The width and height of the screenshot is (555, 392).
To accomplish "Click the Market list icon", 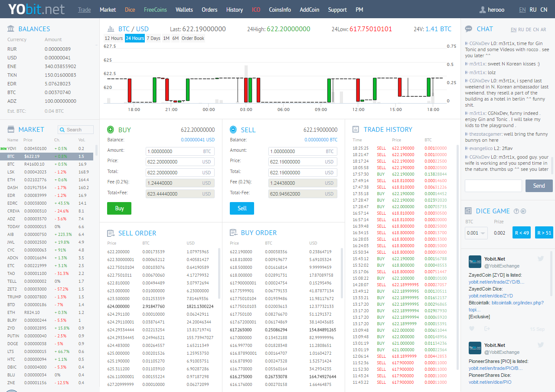I will 11,129.
